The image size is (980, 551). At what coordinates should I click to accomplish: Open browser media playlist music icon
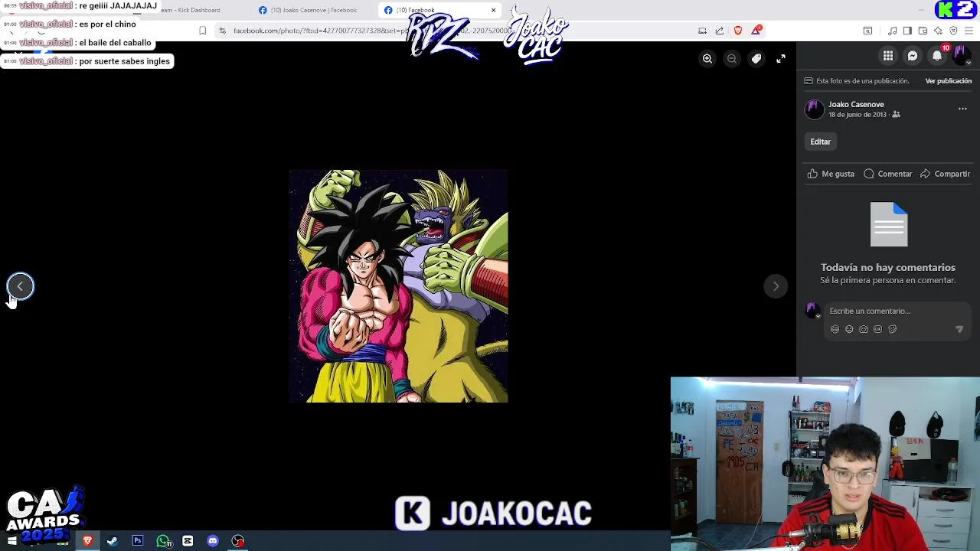[892, 31]
